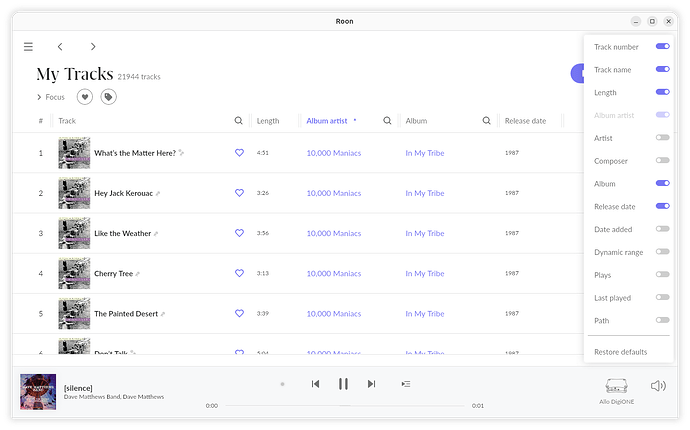This screenshot has width=690, height=430.
Task: Open the 10,000 Maniacs artist link for Cherry Tree
Action: pyautogui.click(x=333, y=273)
